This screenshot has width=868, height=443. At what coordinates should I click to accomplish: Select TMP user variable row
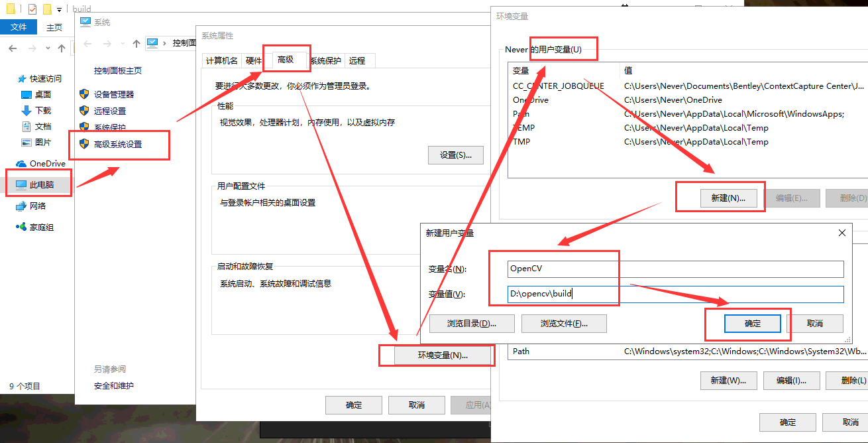688,142
